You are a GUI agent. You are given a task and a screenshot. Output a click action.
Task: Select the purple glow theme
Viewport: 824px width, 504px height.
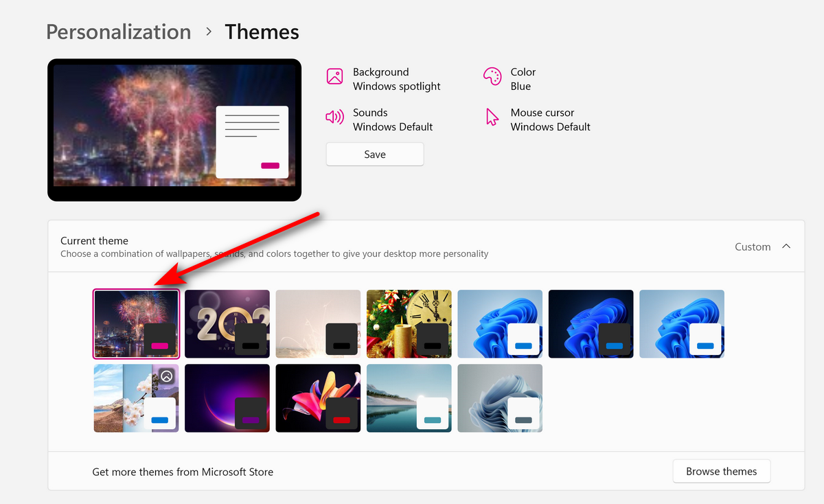click(227, 398)
